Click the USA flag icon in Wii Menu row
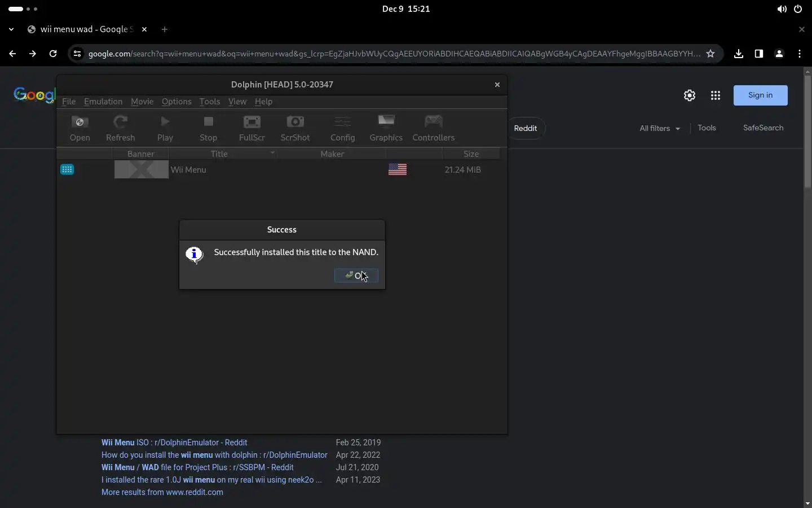 [398, 169]
